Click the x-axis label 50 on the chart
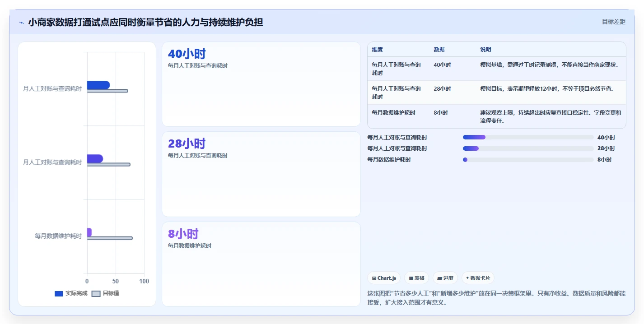644x324 pixels. 116,282
